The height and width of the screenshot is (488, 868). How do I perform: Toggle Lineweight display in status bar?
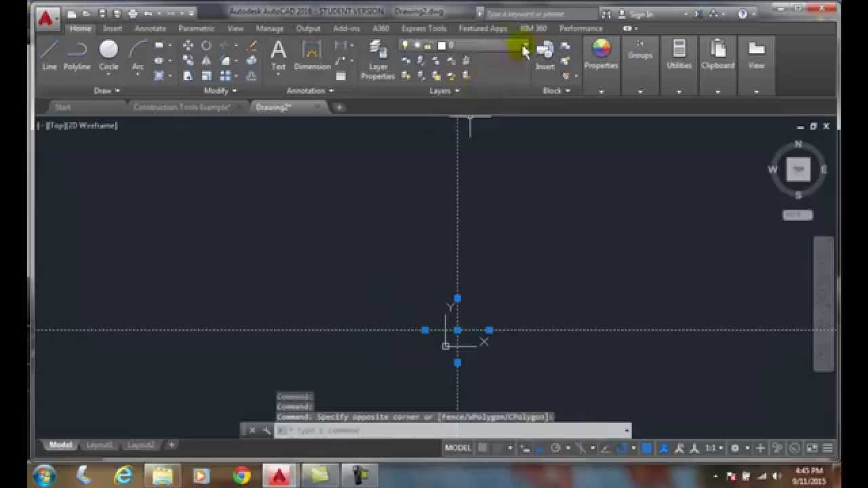point(646,448)
